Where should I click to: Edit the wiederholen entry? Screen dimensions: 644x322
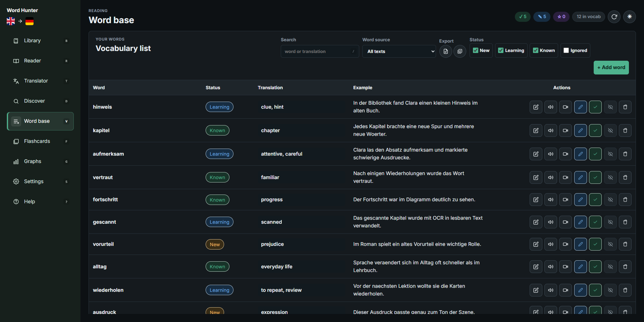tap(536, 290)
